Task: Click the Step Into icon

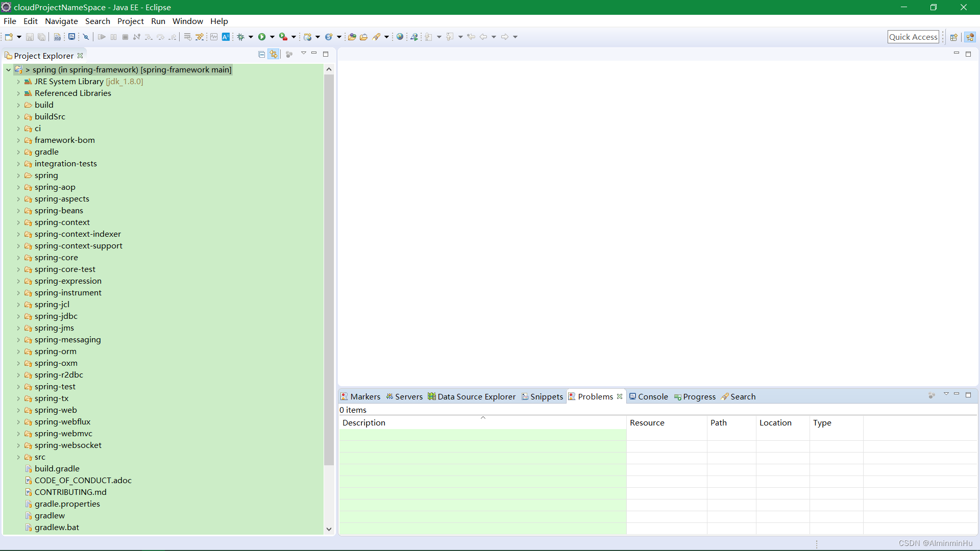Action: click(x=149, y=37)
